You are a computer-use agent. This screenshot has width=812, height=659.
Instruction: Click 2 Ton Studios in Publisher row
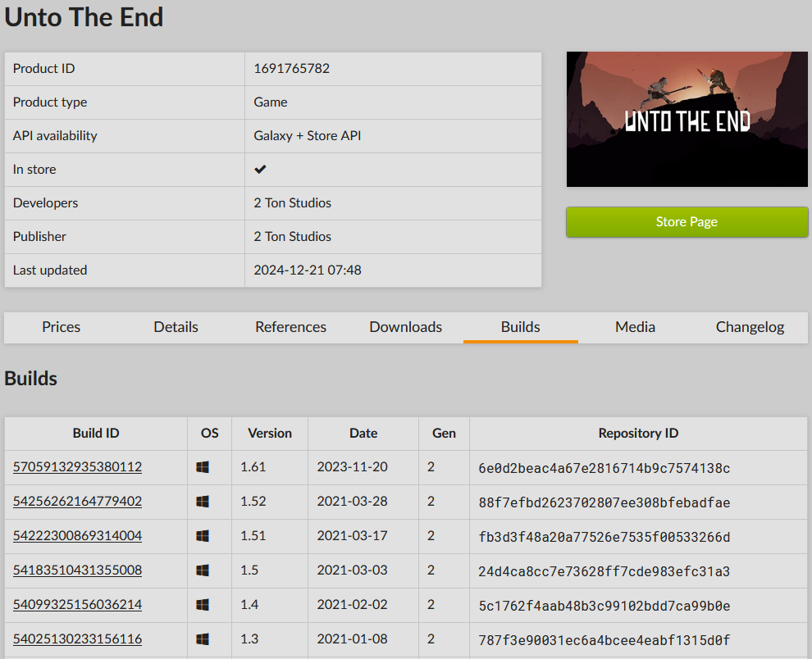pos(292,237)
